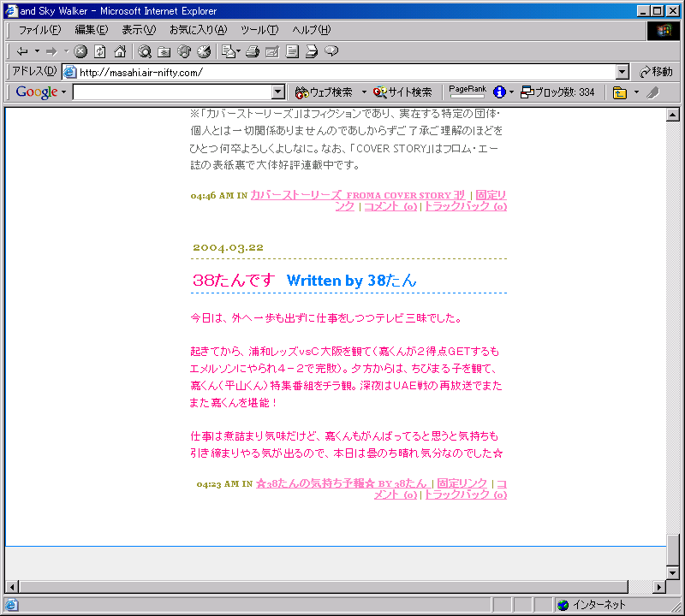This screenshot has width=685, height=616.
Task: Open the Favorites folder icon
Action: pos(164,51)
